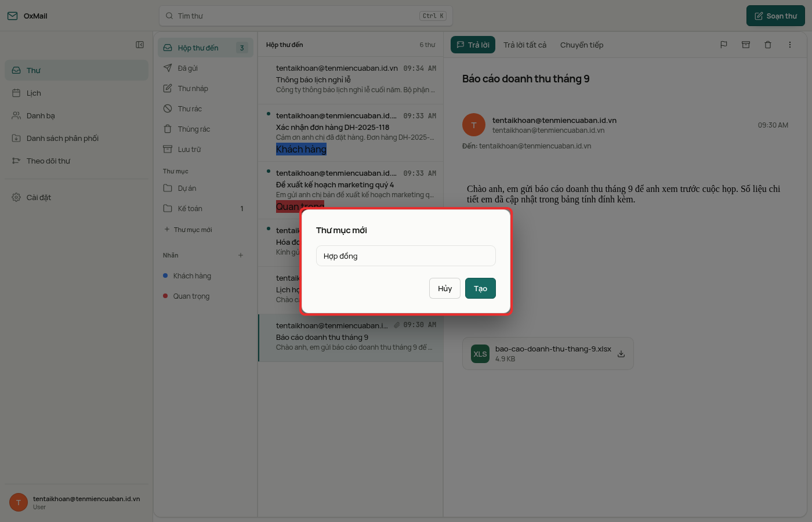Click Tạo to create the folder
Screen dimensions: 812x522
pos(480,288)
